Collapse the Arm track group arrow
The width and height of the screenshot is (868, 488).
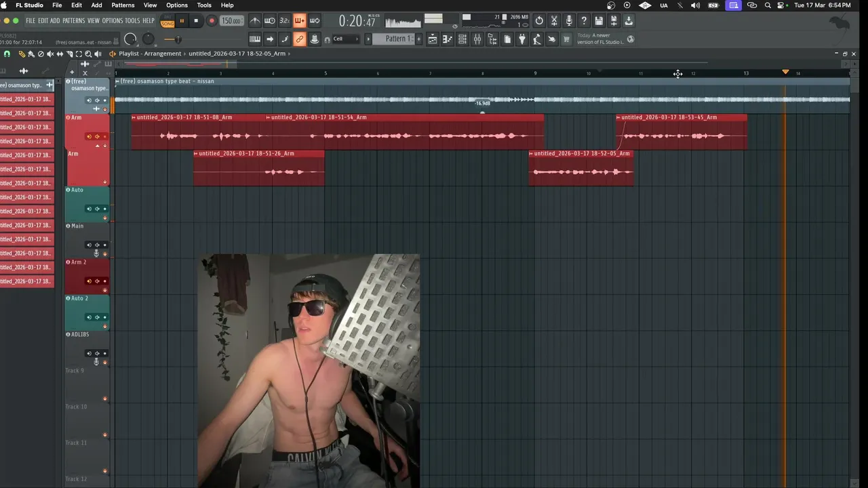(97, 146)
